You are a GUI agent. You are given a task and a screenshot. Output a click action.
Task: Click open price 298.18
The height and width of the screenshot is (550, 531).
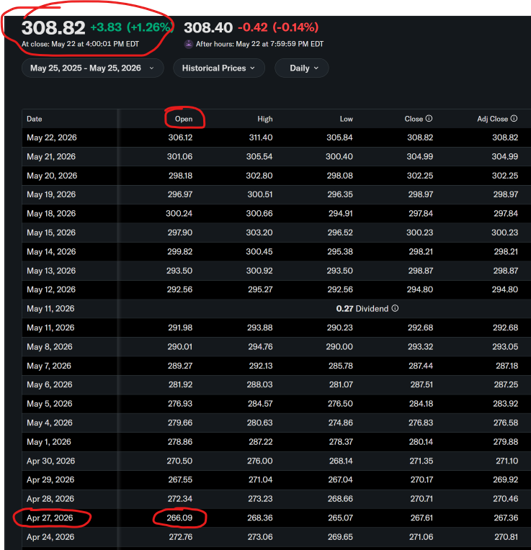point(180,176)
